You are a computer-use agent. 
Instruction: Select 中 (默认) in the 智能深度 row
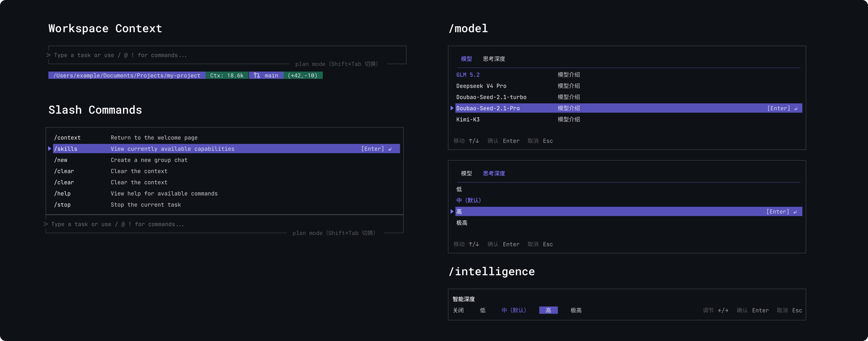[x=514, y=310]
